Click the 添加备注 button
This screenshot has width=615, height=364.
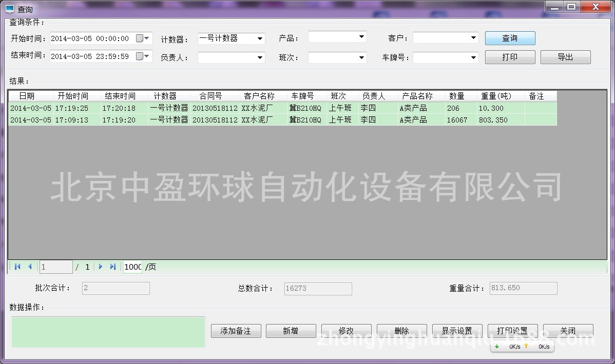point(236,331)
